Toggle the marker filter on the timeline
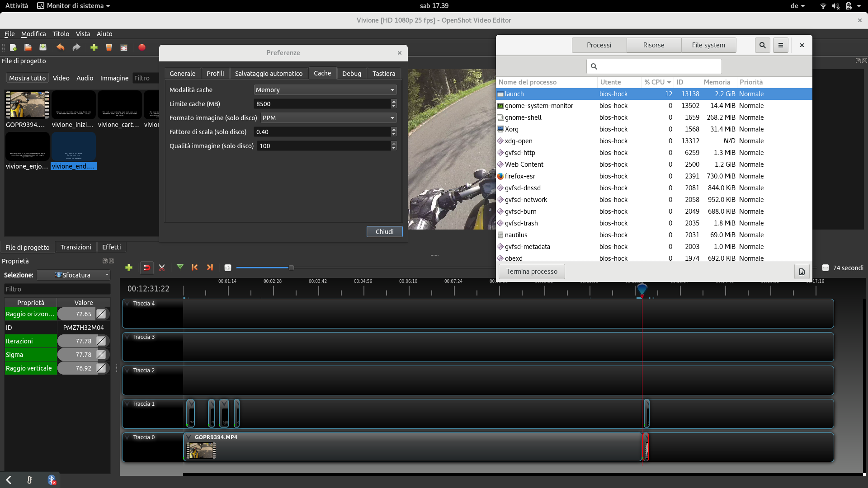This screenshot has width=868, height=488. coord(180,267)
